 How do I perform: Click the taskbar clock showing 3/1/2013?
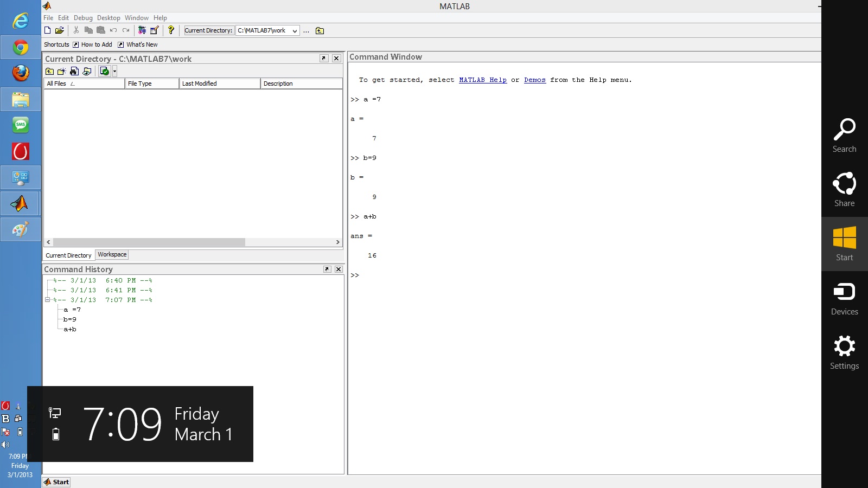click(x=20, y=466)
